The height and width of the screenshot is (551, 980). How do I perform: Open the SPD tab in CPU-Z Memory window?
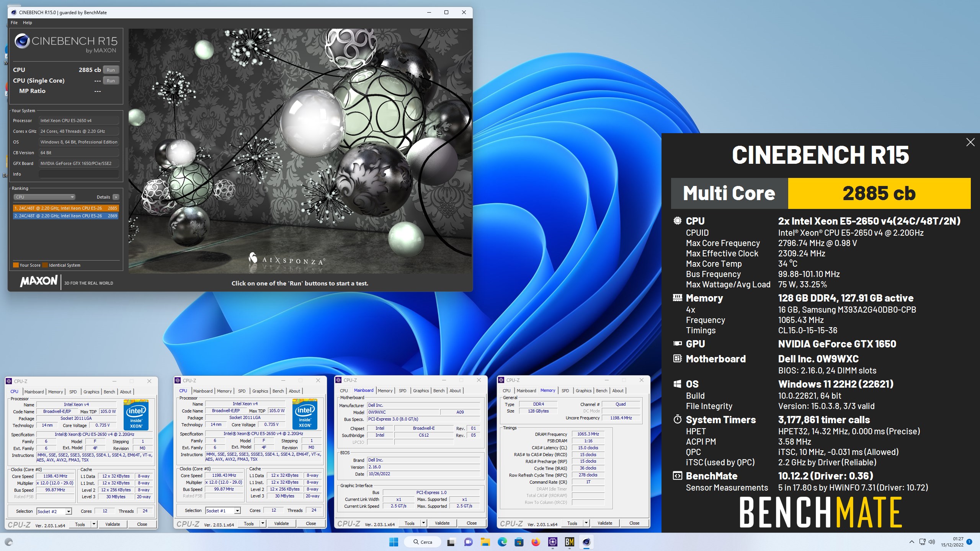pos(565,391)
